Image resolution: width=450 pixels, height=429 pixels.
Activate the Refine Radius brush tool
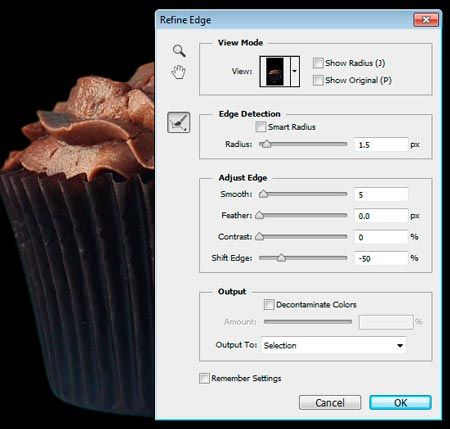pos(179,122)
